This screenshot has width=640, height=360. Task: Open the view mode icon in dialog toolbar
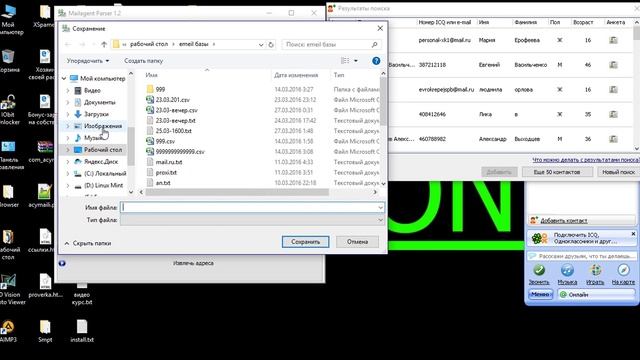pos(345,61)
